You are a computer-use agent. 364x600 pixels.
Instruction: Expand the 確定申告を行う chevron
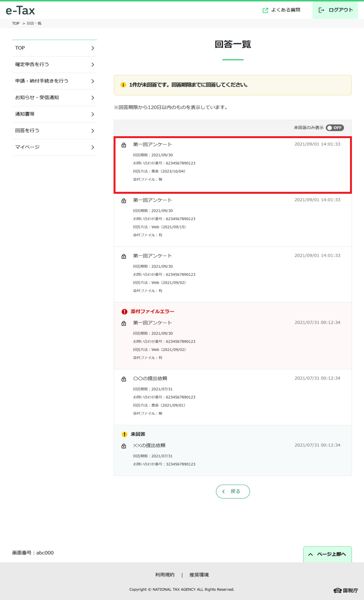(x=93, y=65)
